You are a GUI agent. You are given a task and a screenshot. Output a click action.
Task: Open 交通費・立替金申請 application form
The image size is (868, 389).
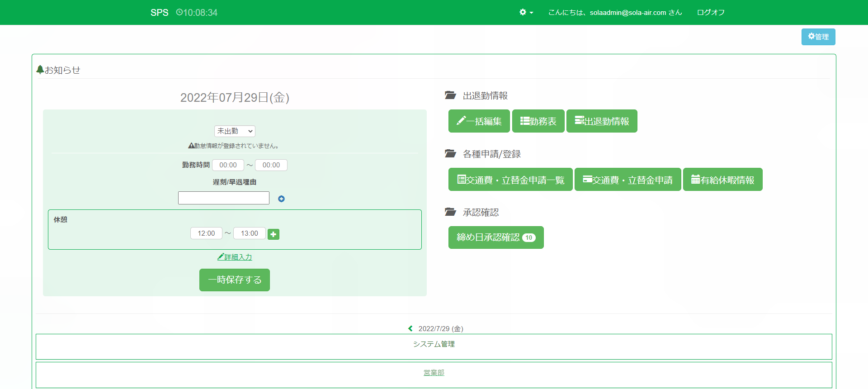627,180
